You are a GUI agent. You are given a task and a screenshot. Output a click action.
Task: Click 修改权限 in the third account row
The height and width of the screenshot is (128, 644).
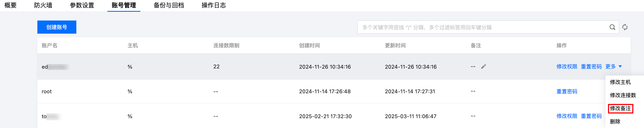567,116
